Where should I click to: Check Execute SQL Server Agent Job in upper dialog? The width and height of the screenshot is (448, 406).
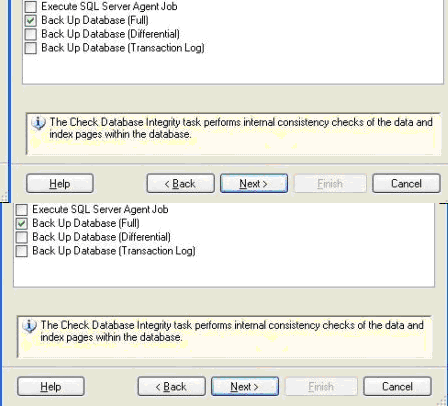click(x=31, y=7)
